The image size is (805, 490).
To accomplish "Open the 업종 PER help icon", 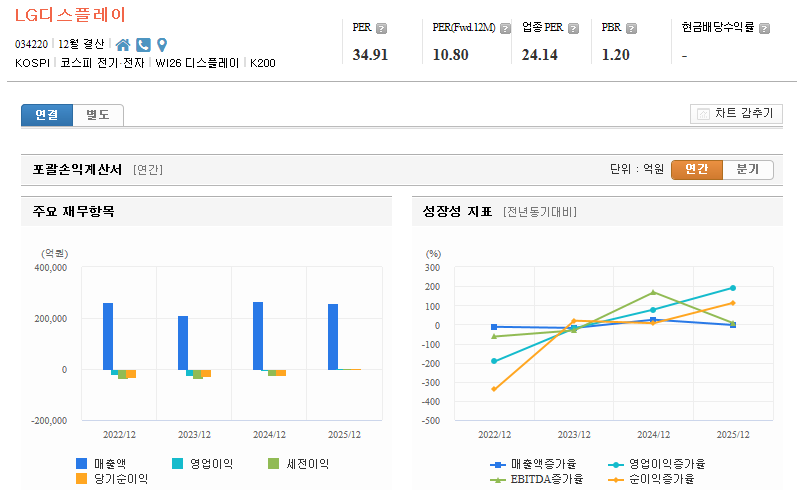I will (x=573, y=28).
